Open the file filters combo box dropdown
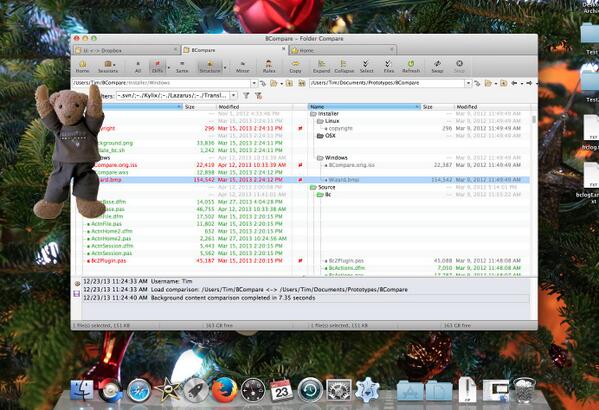This screenshot has height=410, width=599. (x=234, y=96)
